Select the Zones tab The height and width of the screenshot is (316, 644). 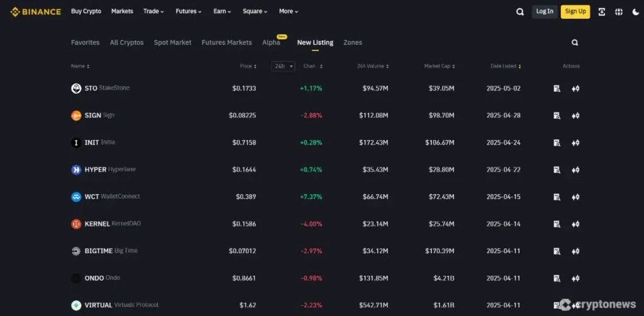pos(352,43)
